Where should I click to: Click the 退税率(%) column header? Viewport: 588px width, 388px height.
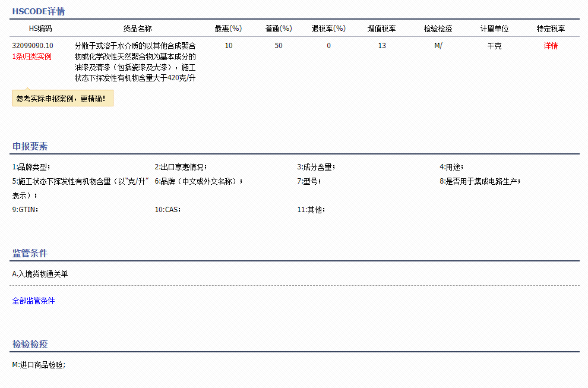pyautogui.click(x=328, y=28)
